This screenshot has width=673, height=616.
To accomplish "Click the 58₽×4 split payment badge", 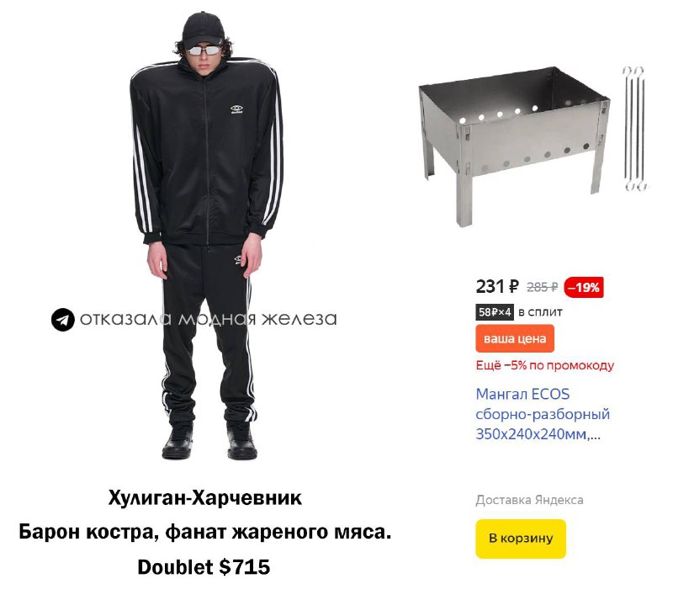I will click(x=495, y=311).
